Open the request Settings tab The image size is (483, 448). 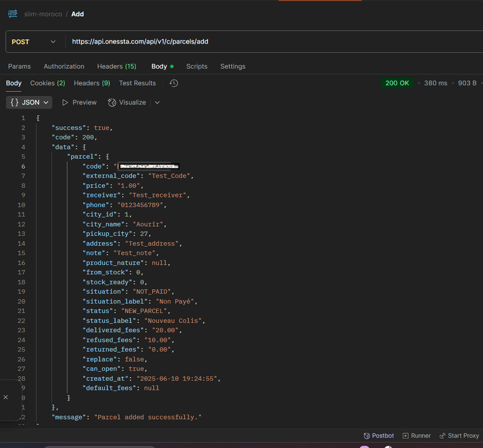232,66
